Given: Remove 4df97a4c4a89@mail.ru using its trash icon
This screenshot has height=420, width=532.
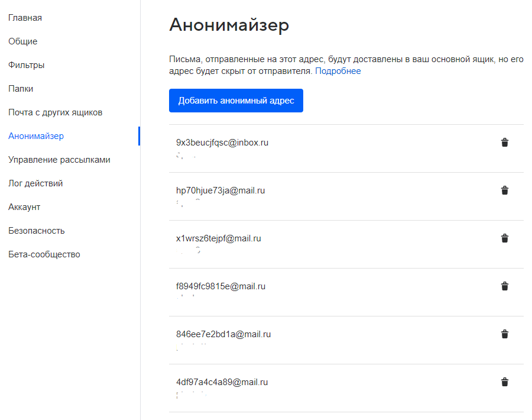Looking at the screenshot, I should pyautogui.click(x=504, y=382).
